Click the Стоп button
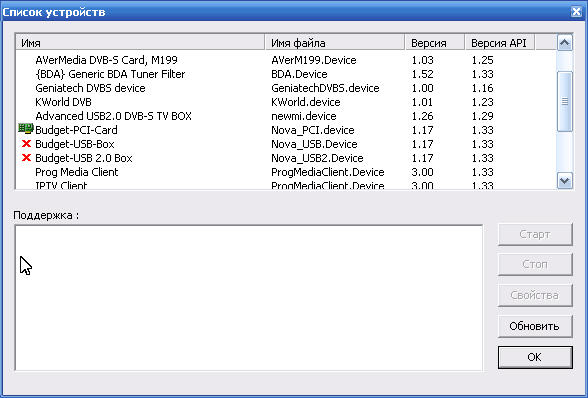The height and width of the screenshot is (398, 588). tap(535, 264)
